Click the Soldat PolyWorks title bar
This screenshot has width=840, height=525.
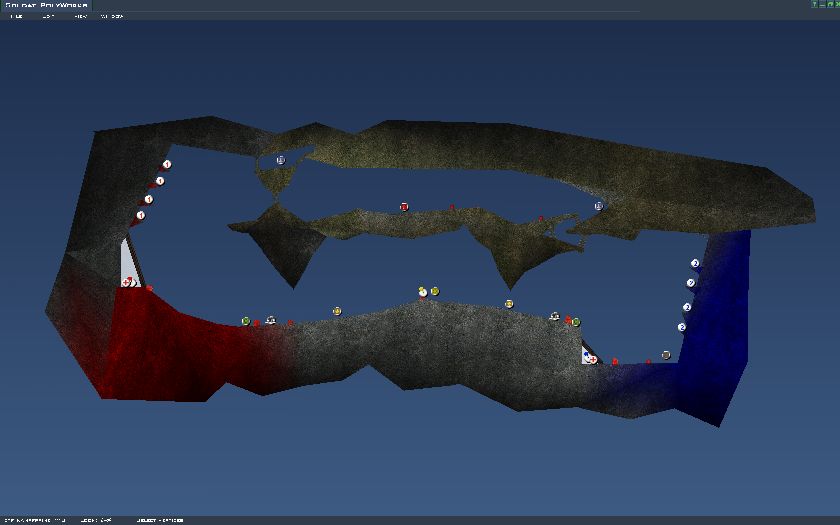click(47, 5)
